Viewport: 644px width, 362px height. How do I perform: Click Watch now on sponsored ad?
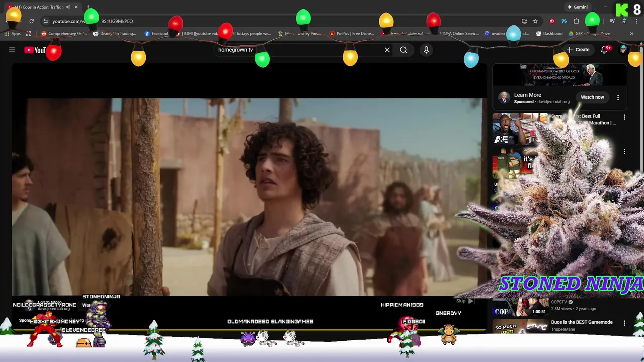coord(592,97)
